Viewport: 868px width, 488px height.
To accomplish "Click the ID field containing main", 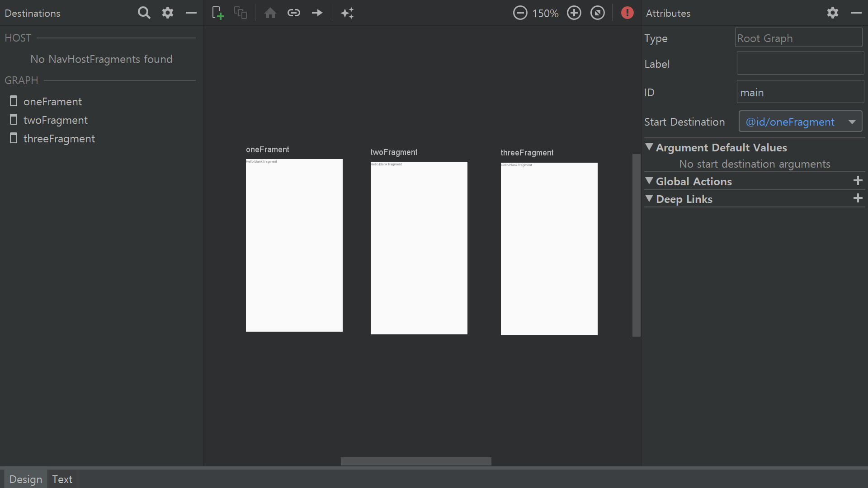I will [800, 92].
